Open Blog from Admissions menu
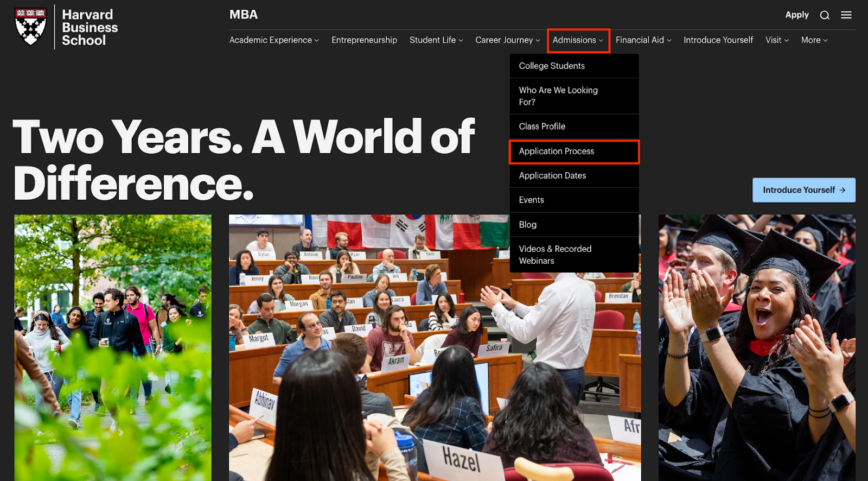868x481 pixels. pos(574,225)
